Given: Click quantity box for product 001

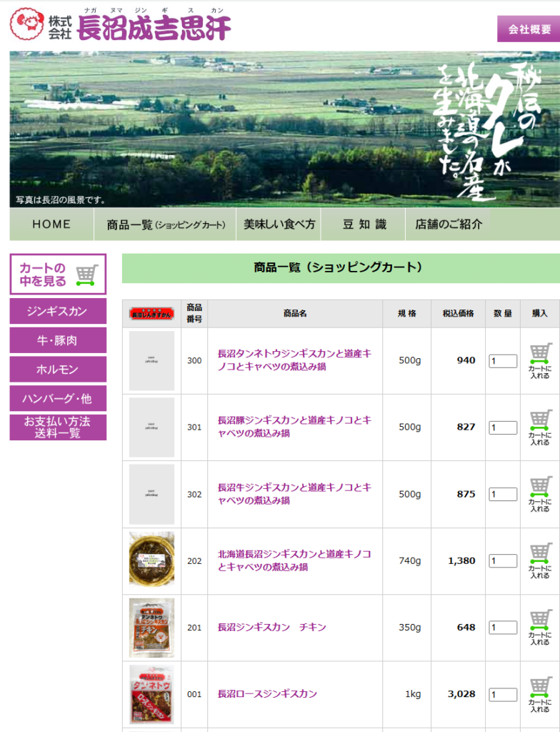Looking at the screenshot, I should [x=503, y=694].
